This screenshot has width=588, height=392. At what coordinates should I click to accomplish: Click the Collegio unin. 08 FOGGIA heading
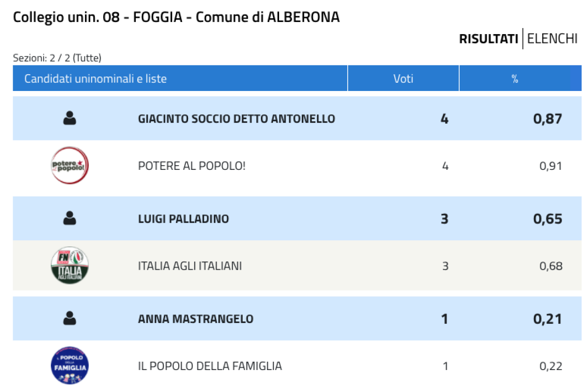[x=176, y=17]
